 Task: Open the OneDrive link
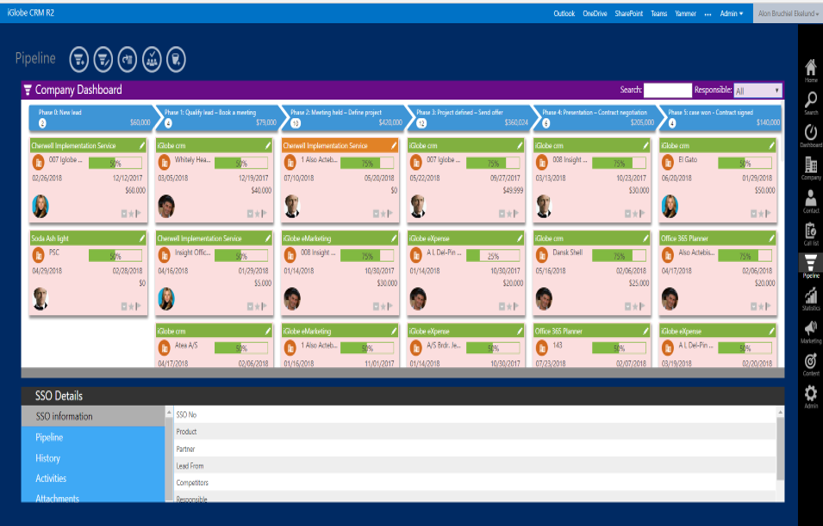[x=595, y=14]
